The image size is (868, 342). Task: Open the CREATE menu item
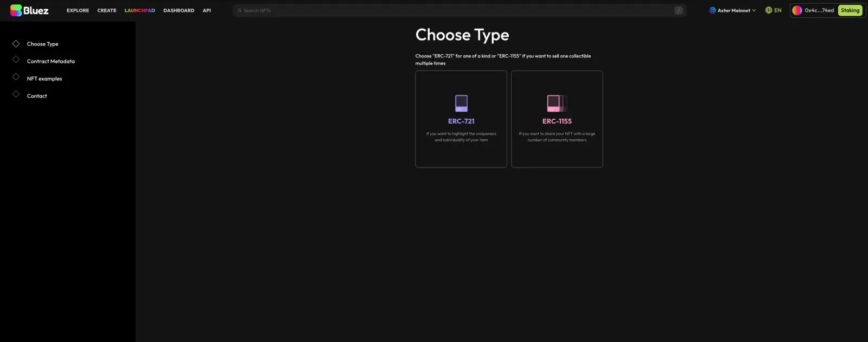107,10
